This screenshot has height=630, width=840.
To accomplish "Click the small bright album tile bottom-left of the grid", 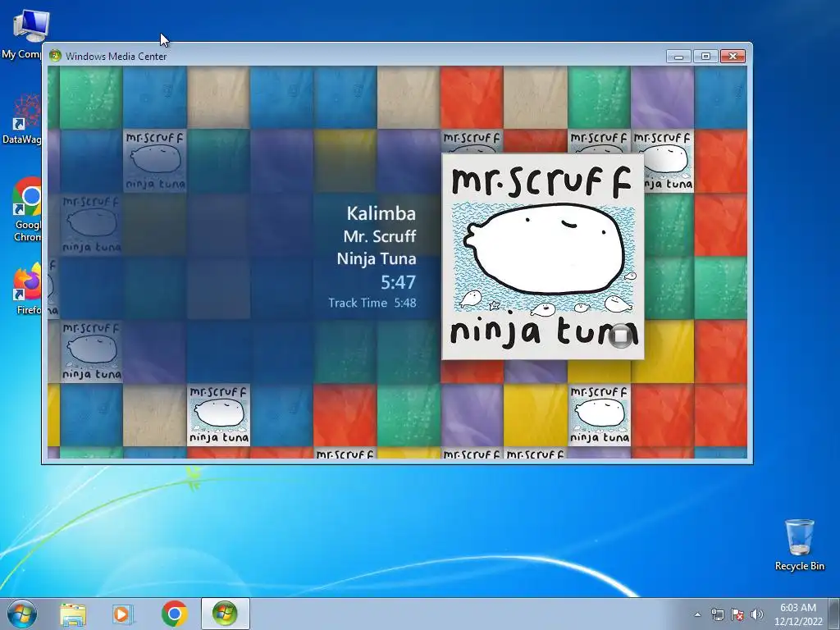I will point(218,415).
